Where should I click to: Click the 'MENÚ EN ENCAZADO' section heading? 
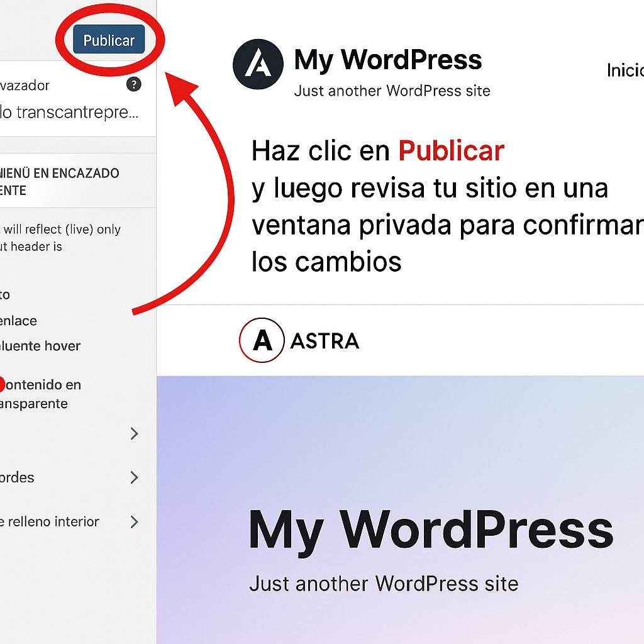coord(60,181)
